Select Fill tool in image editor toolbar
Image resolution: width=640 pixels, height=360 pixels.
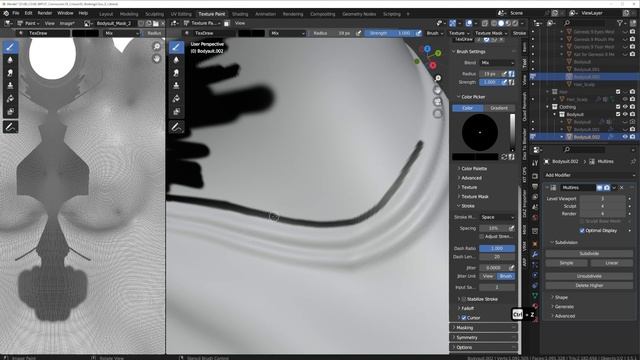(10, 98)
